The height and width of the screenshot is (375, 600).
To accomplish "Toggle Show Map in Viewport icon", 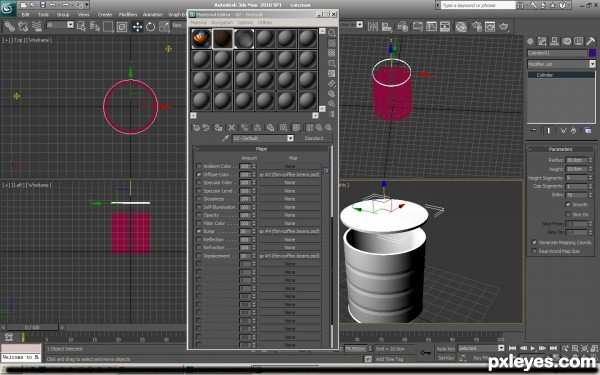I will pyautogui.click(x=296, y=128).
